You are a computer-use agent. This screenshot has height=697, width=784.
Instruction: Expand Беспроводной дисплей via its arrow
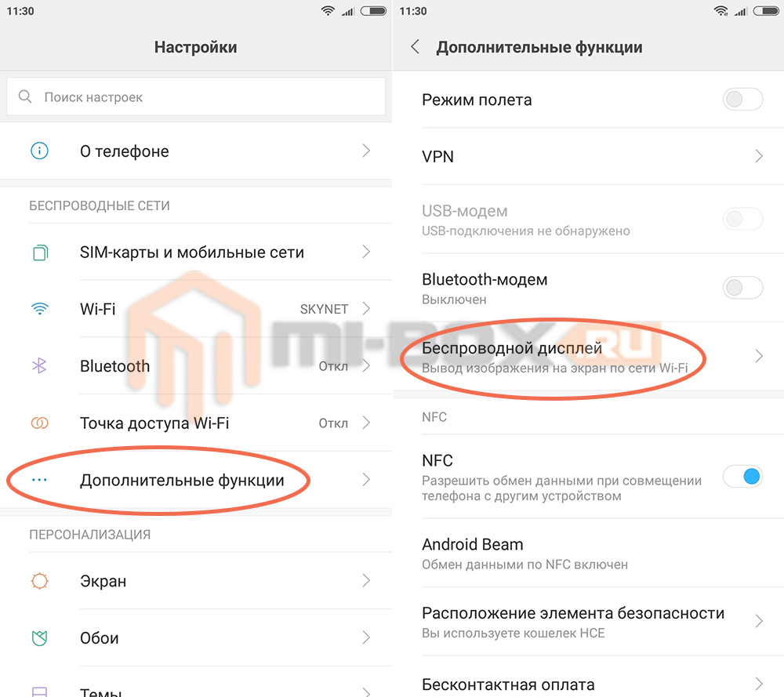[758, 356]
